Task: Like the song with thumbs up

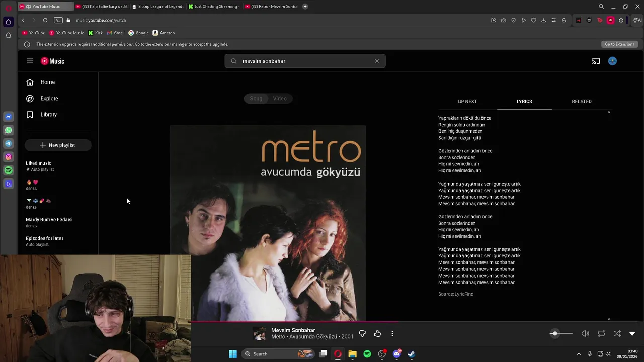Action: coord(377,333)
